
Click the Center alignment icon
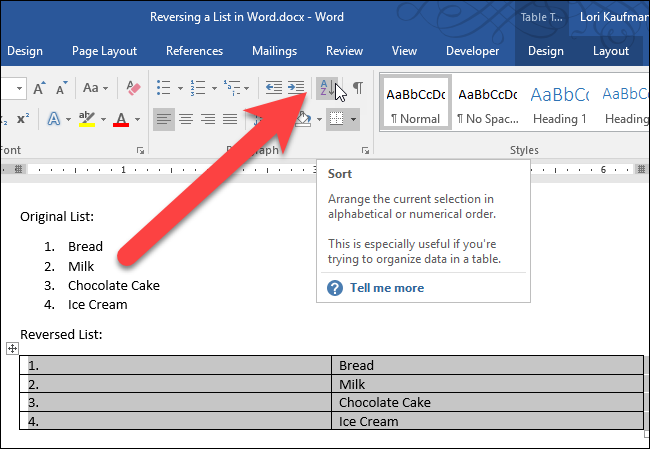click(185, 120)
